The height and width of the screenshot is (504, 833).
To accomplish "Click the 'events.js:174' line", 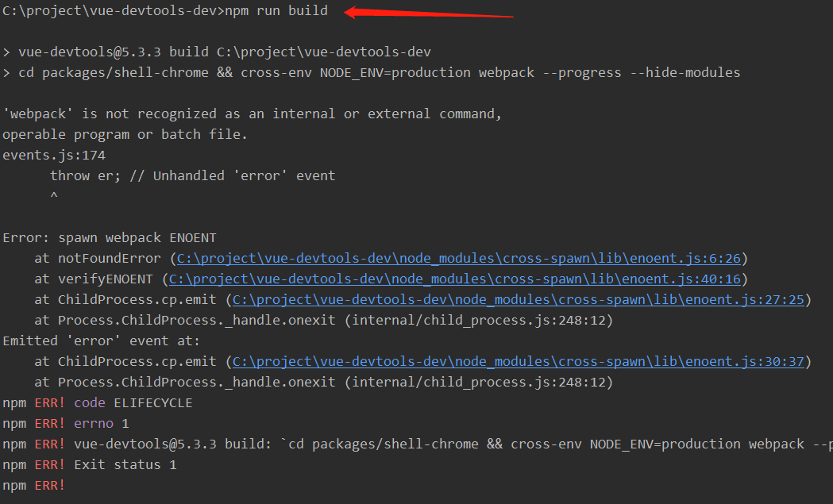I will [x=54, y=156].
